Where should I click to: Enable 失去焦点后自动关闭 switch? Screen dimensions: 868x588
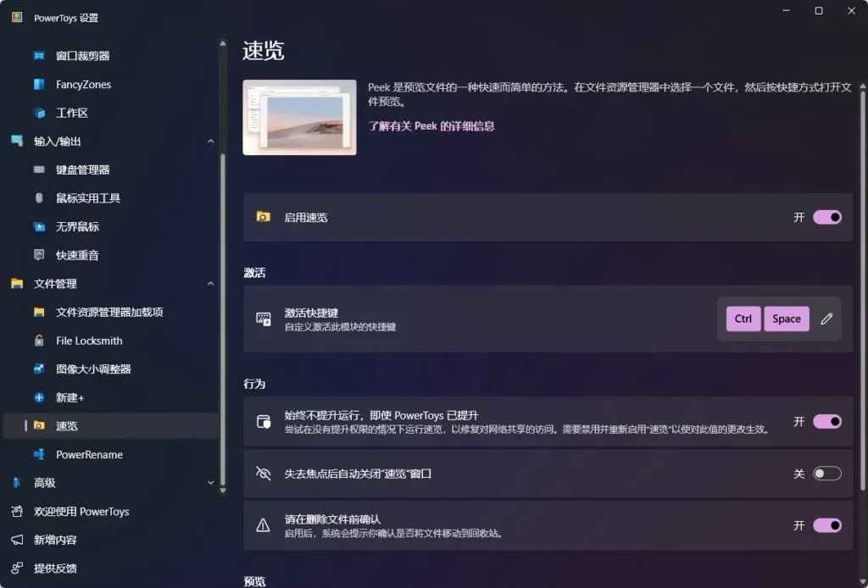pos(827,474)
